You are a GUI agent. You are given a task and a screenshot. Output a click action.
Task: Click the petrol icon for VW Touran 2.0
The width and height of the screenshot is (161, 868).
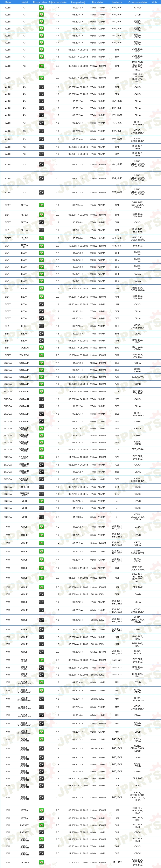[x=41, y=862]
